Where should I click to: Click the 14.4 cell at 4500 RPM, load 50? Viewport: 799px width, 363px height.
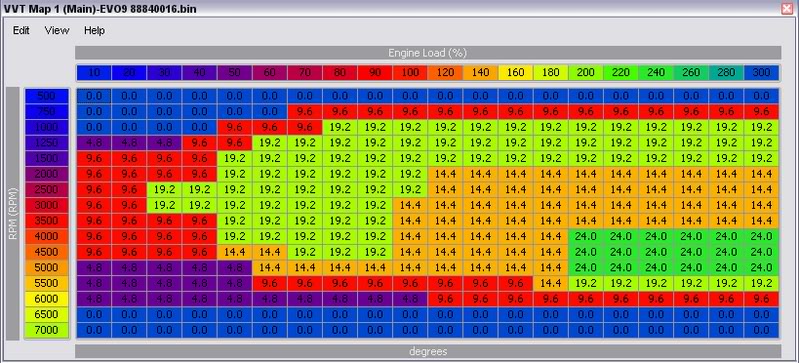tap(235, 252)
